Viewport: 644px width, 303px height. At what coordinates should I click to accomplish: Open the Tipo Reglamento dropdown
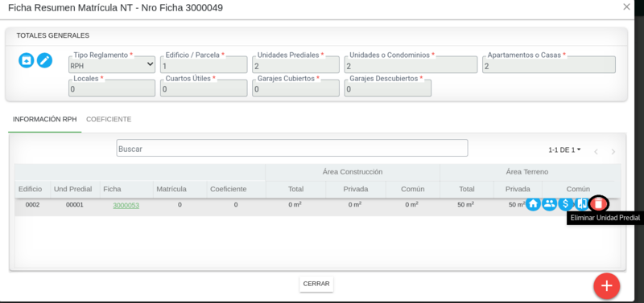click(x=112, y=65)
